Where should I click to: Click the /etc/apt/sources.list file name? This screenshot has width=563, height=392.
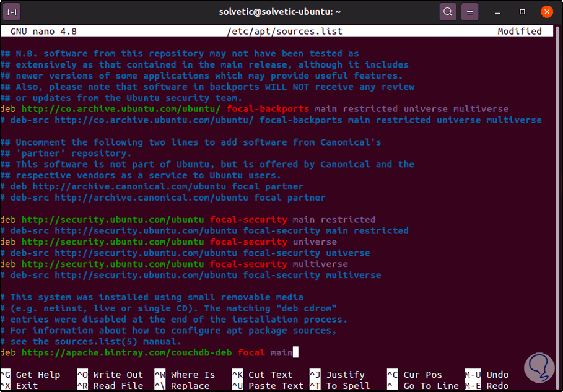285,32
